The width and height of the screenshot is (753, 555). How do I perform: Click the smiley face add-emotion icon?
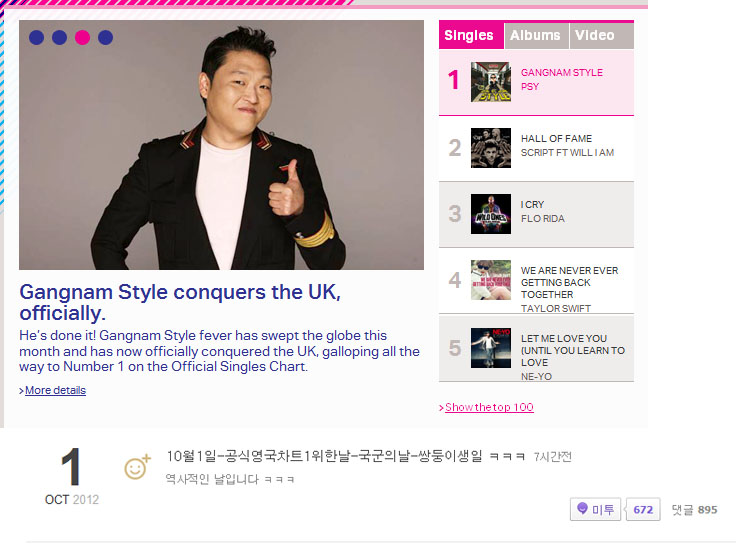click(x=137, y=467)
